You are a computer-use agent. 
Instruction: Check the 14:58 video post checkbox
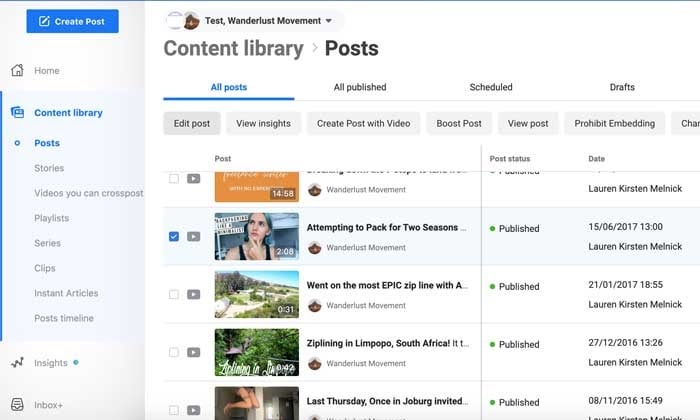point(174,179)
